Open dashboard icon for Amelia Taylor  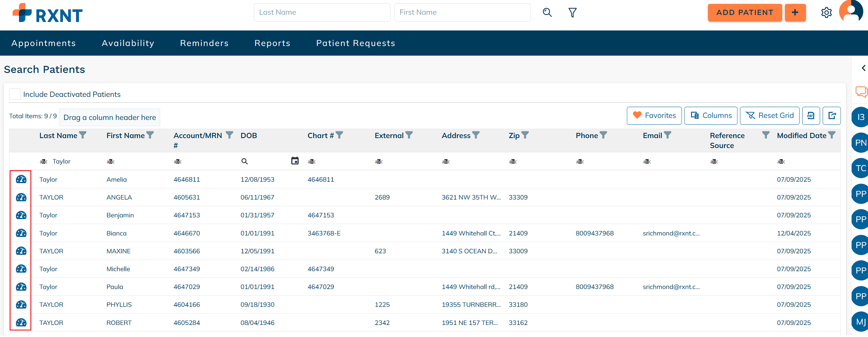21,179
